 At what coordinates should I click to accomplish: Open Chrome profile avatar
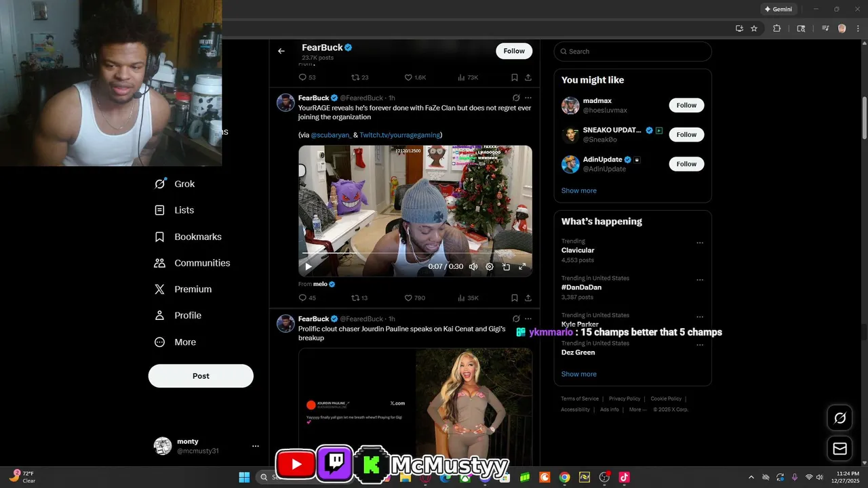[842, 28]
